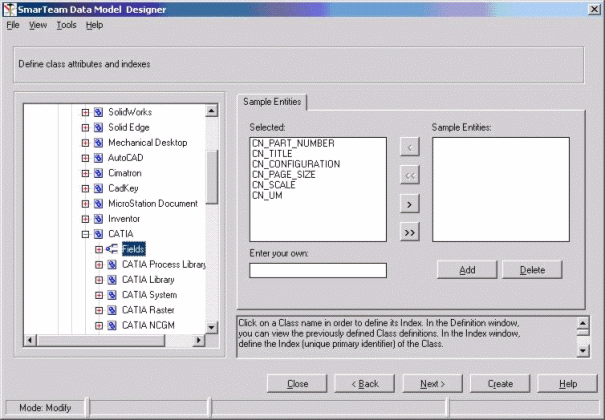Image resolution: width=605 pixels, height=420 pixels.
Task: Click the Close button
Action: 297,384
